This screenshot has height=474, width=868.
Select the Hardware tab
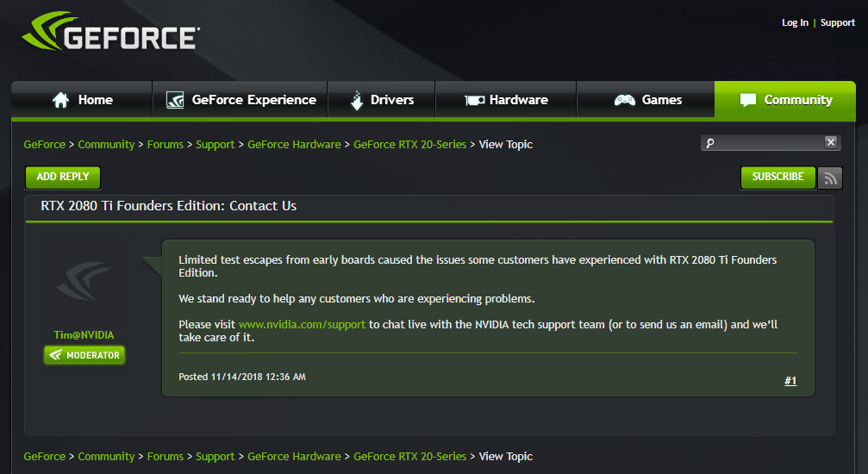click(506, 100)
